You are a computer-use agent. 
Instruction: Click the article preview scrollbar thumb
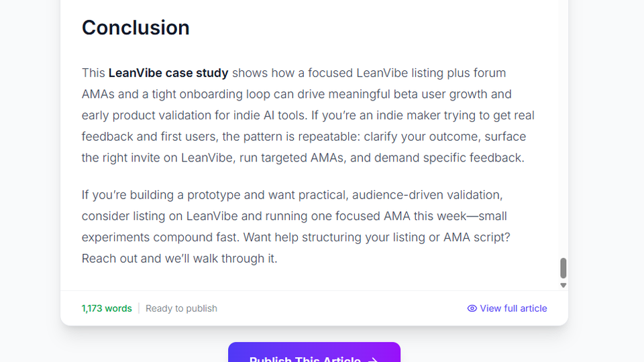[563, 268]
